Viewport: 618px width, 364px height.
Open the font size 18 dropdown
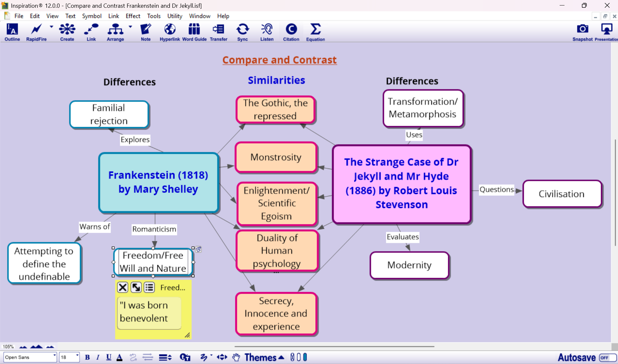pos(77,356)
